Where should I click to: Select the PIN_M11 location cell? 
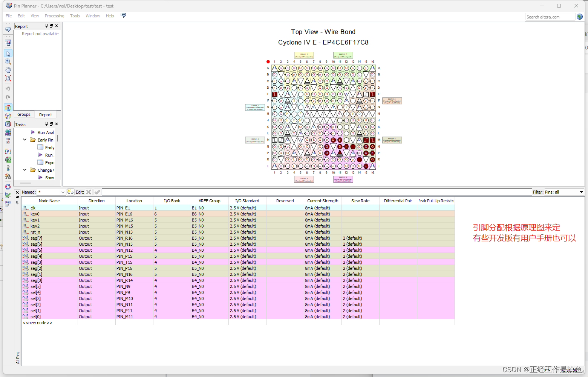(134, 317)
